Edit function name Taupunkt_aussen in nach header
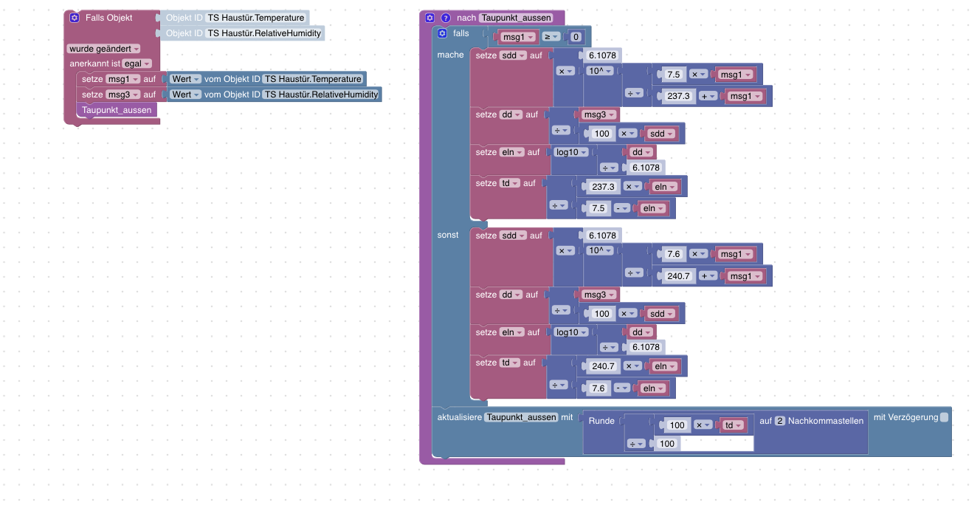 517,18
